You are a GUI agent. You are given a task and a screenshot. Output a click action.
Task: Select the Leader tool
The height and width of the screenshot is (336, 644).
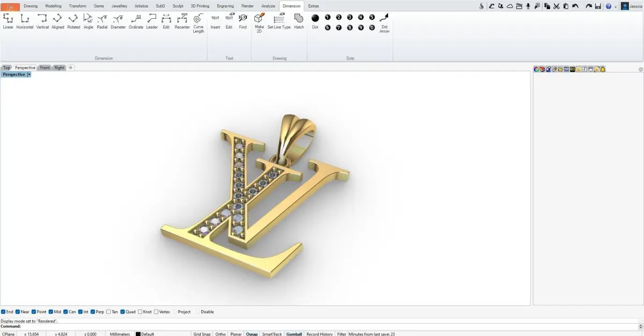click(152, 21)
